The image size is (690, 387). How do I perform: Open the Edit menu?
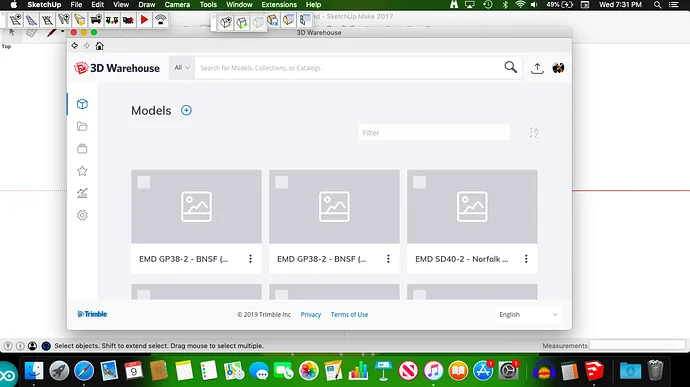click(x=97, y=5)
